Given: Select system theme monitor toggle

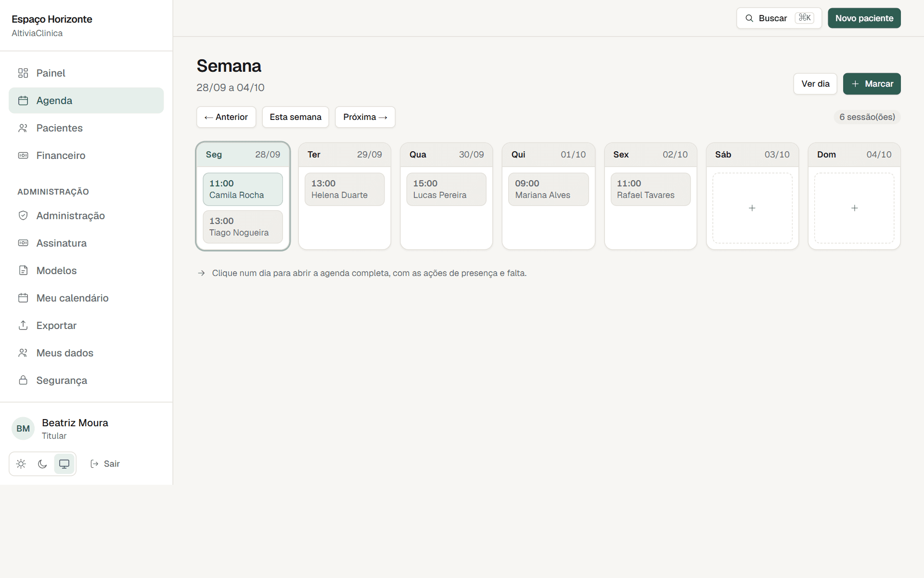Looking at the screenshot, I should tap(64, 464).
